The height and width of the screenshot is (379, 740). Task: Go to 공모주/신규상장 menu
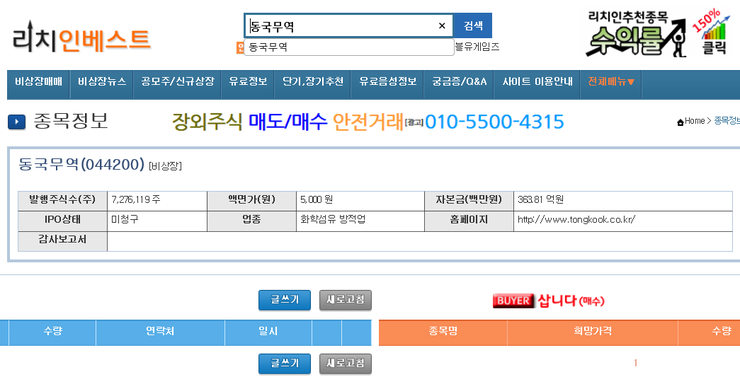(x=177, y=82)
